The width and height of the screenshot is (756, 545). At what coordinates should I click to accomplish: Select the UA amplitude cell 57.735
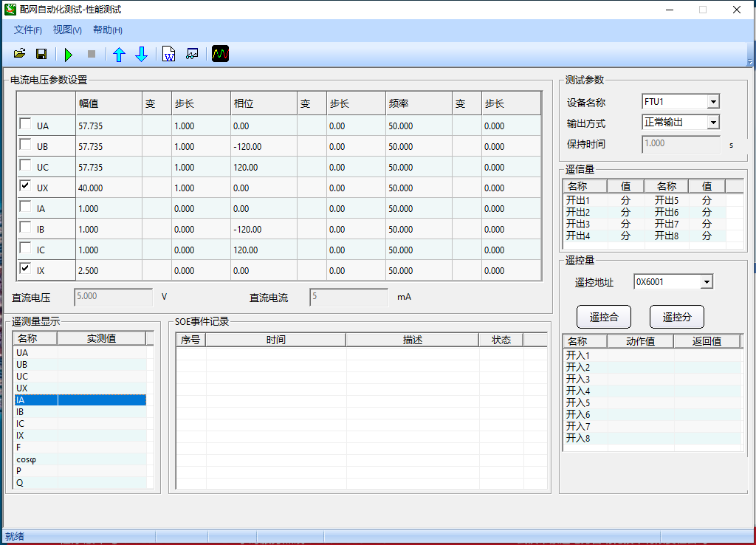tap(109, 126)
